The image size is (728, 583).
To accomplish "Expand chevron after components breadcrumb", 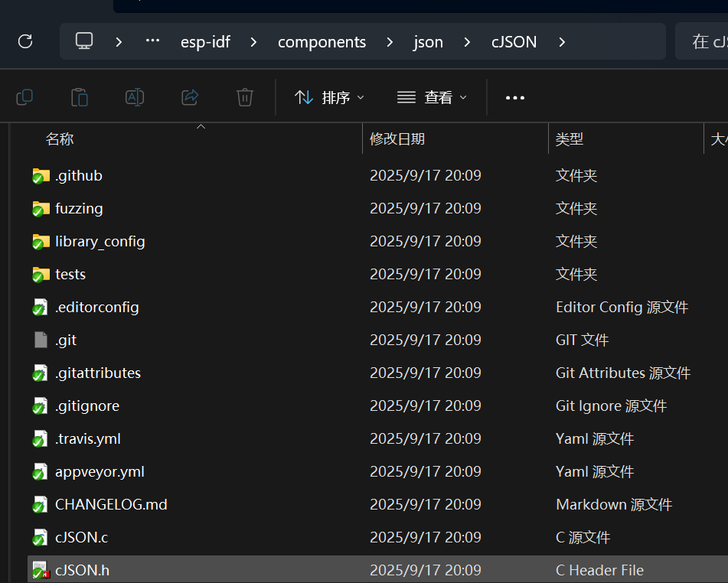I will tap(390, 42).
